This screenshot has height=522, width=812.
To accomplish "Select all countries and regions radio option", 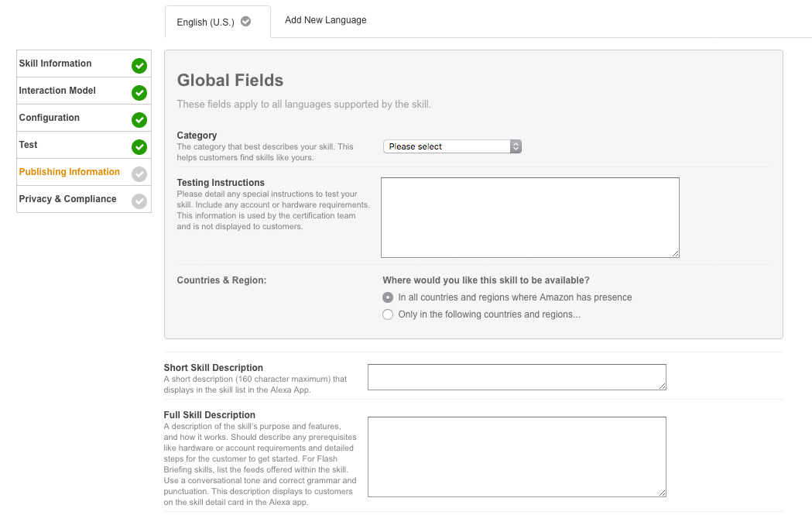I will (x=388, y=297).
